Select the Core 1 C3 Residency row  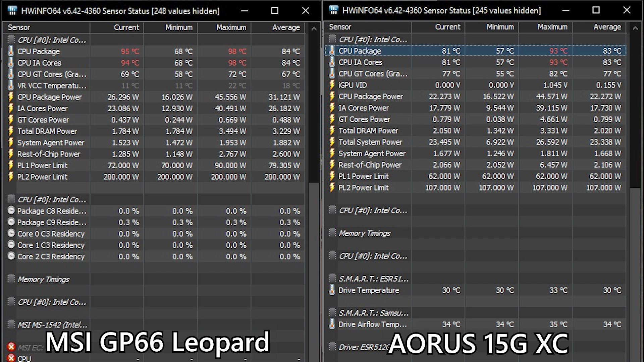tap(154, 245)
